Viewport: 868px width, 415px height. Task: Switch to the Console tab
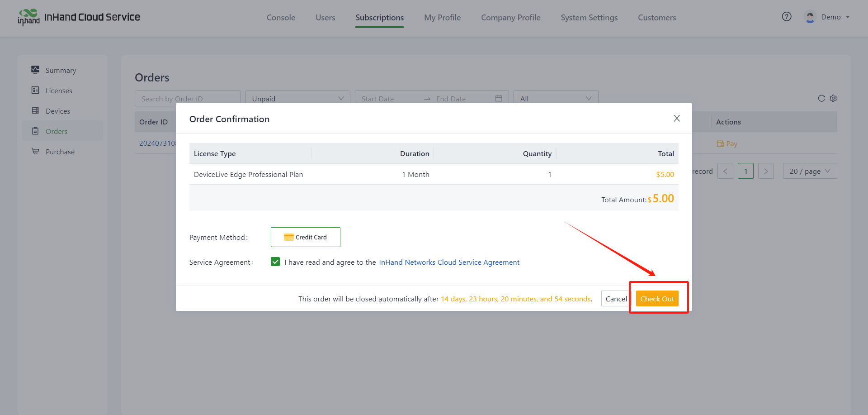click(x=281, y=18)
